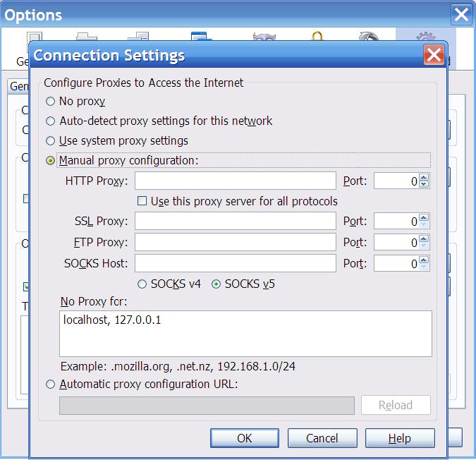The width and height of the screenshot is (476, 460).
Task: Enable Automatic proxy configuration URL option
Action: (50, 385)
